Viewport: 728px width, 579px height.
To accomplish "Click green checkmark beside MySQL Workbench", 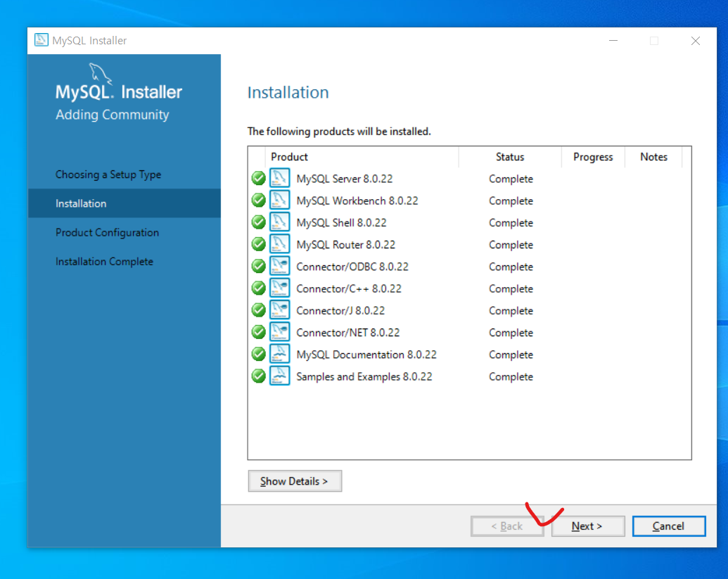I will [x=259, y=200].
